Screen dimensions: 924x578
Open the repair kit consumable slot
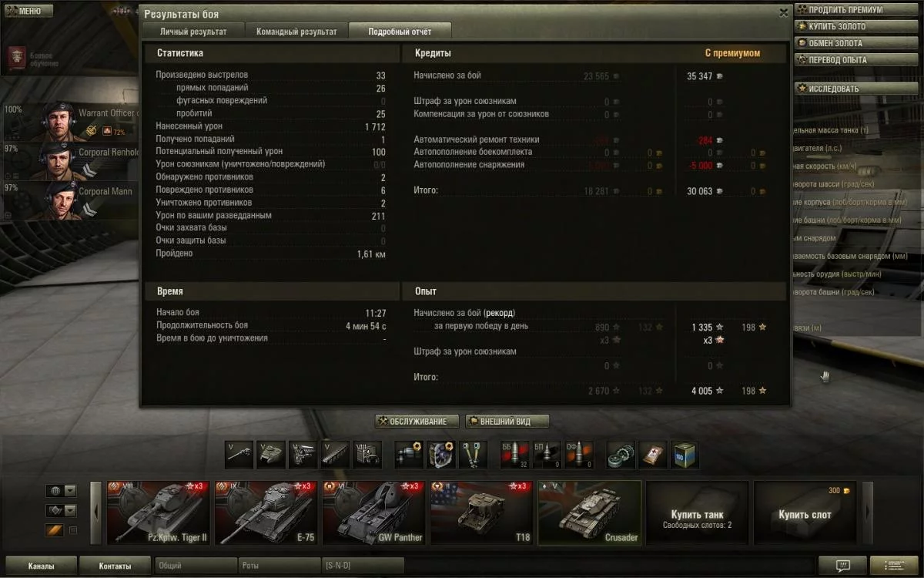coord(621,455)
